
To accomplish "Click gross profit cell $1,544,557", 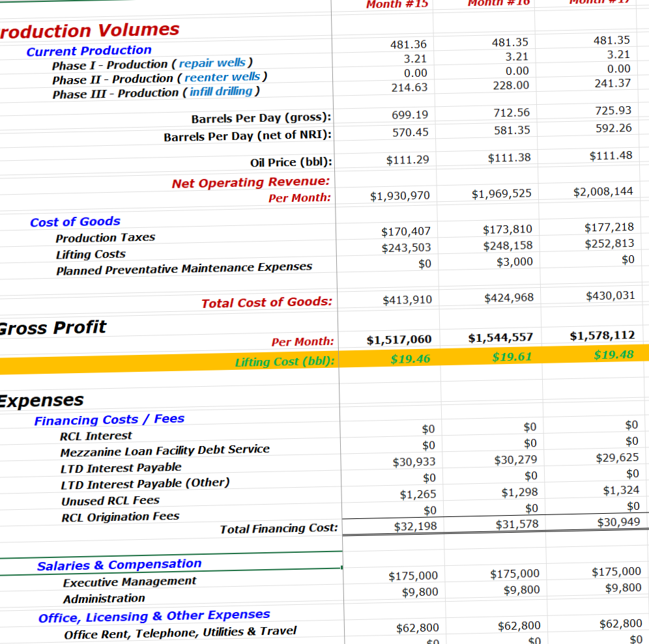I will pos(500,337).
